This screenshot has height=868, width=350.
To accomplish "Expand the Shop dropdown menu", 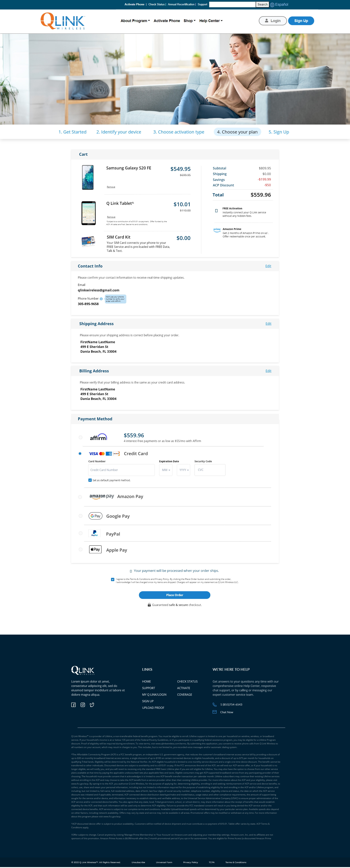I will (x=190, y=21).
